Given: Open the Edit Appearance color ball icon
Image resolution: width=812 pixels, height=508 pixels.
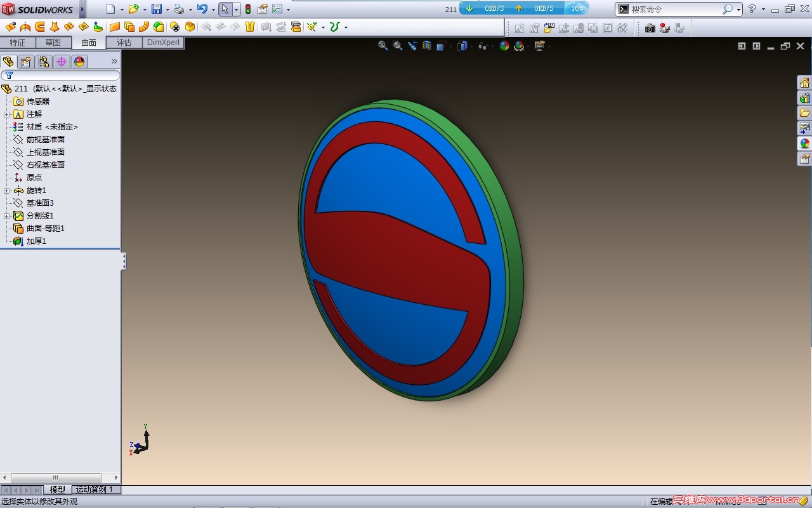Looking at the screenshot, I should (504, 46).
